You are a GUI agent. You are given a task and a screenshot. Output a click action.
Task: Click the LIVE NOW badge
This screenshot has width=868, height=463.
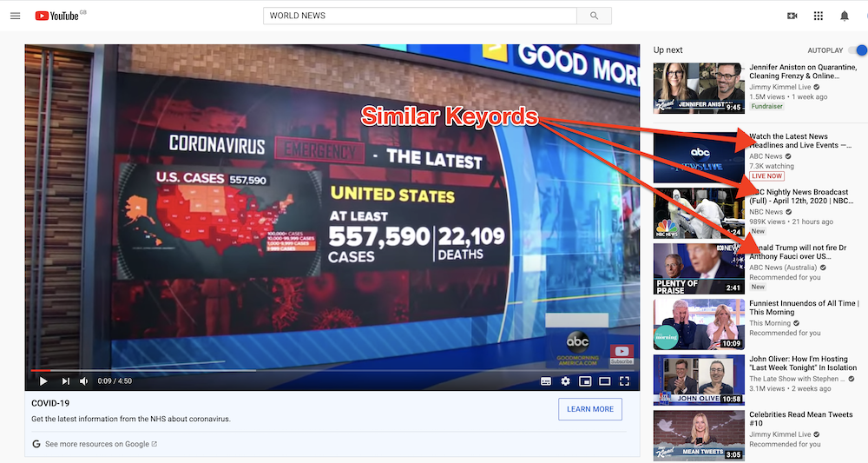(766, 176)
